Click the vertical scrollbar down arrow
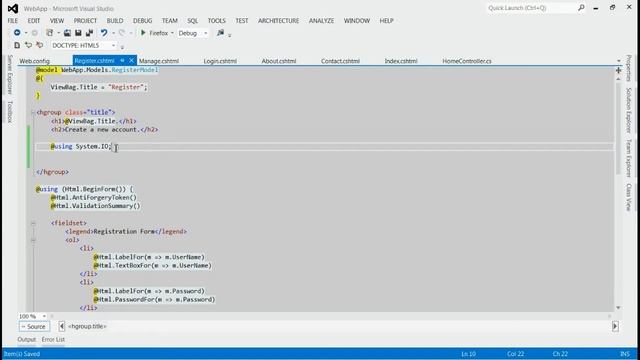 (618, 308)
